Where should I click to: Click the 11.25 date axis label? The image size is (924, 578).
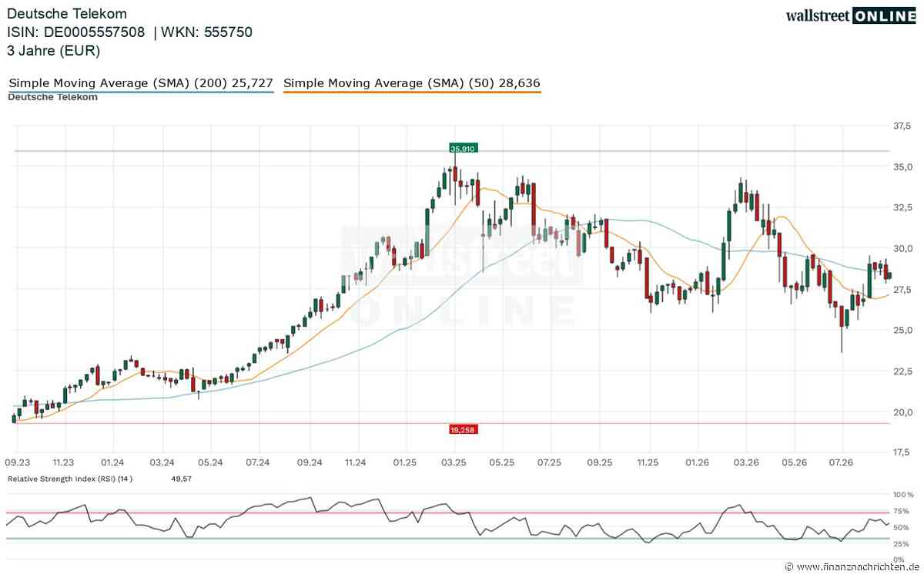coord(648,462)
